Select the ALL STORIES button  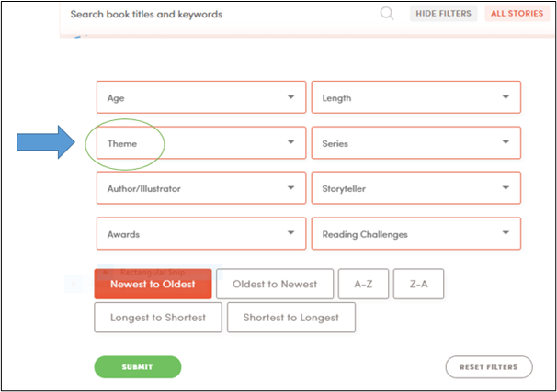click(x=517, y=14)
